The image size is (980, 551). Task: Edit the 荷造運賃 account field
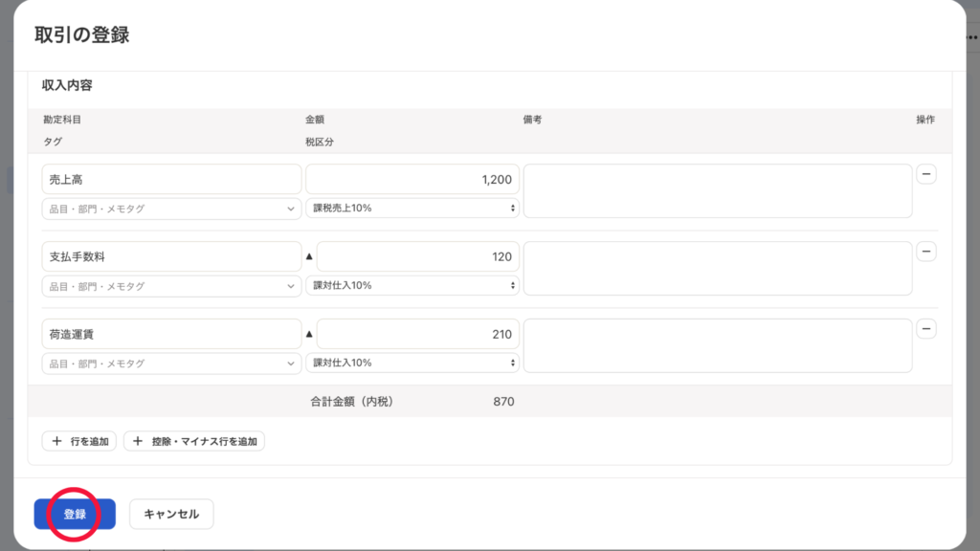tap(172, 334)
